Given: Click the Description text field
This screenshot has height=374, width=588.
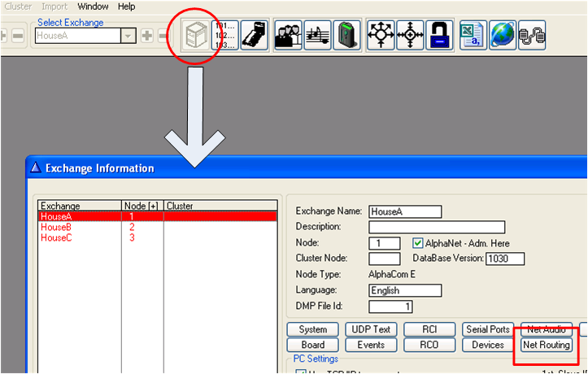Looking at the screenshot, I should (437, 227).
